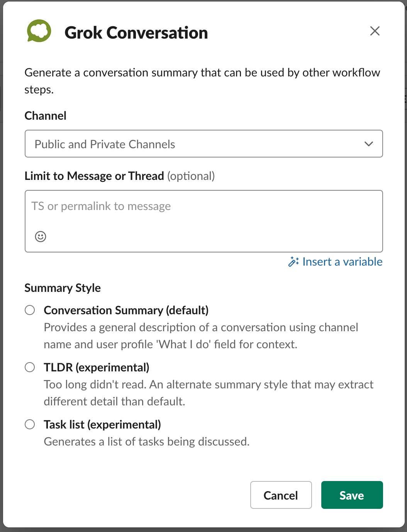407x532 pixels.
Task: Click the 'TLDR (experimental)' label text
Action: pyautogui.click(x=97, y=368)
